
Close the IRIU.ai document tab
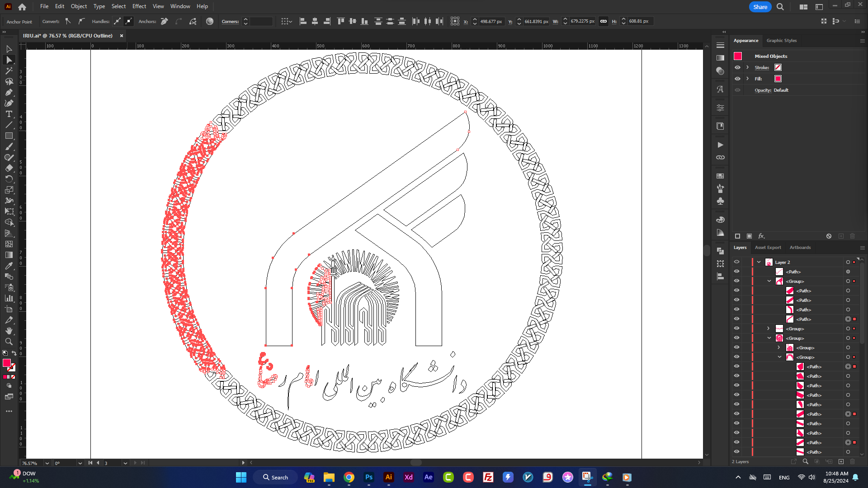pyautogui.click(x=121, y=36)
